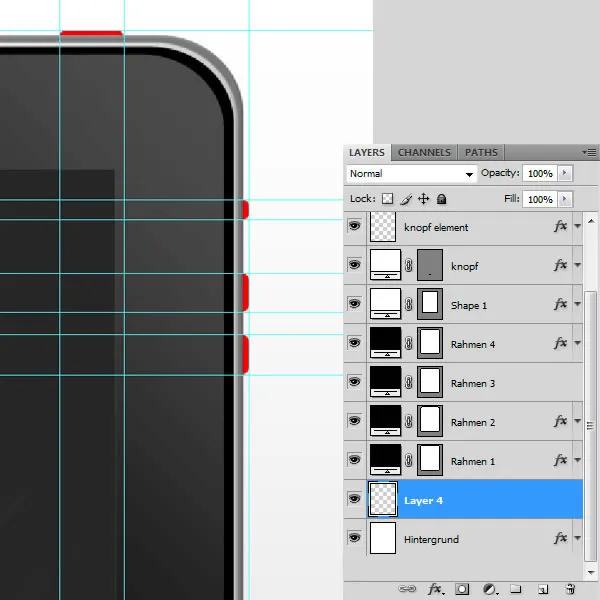Image resolution: width=600 pixels, height=600 pixels.
Task: Create new fill or adjustment layer
Action: pos(489,589)
